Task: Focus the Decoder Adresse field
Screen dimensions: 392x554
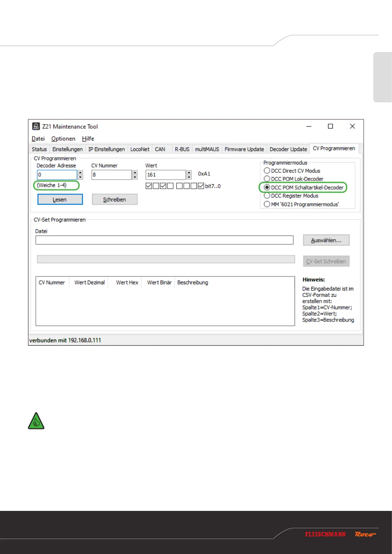Action: (57, 175)
